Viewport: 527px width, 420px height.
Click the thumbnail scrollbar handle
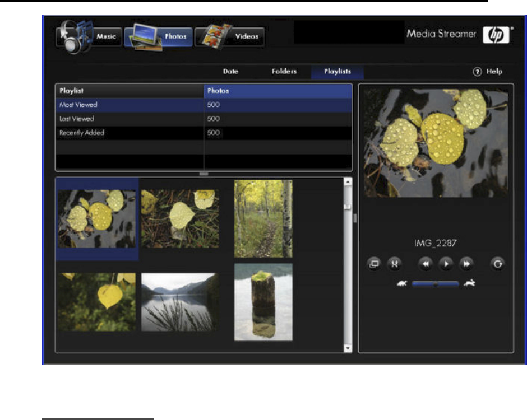tap(348, 207)
